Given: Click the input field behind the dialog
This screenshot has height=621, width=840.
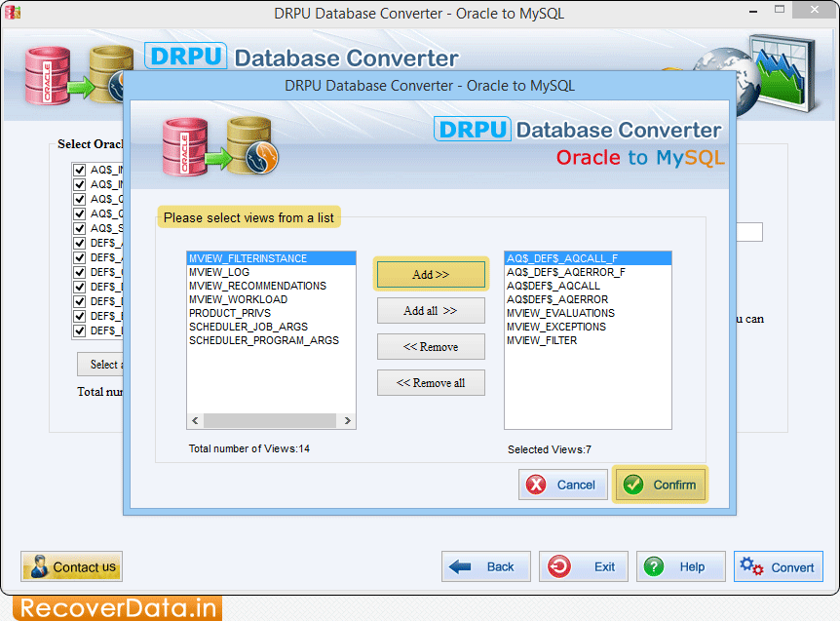Looking at the screenshot, I should (x=749, y=232).
